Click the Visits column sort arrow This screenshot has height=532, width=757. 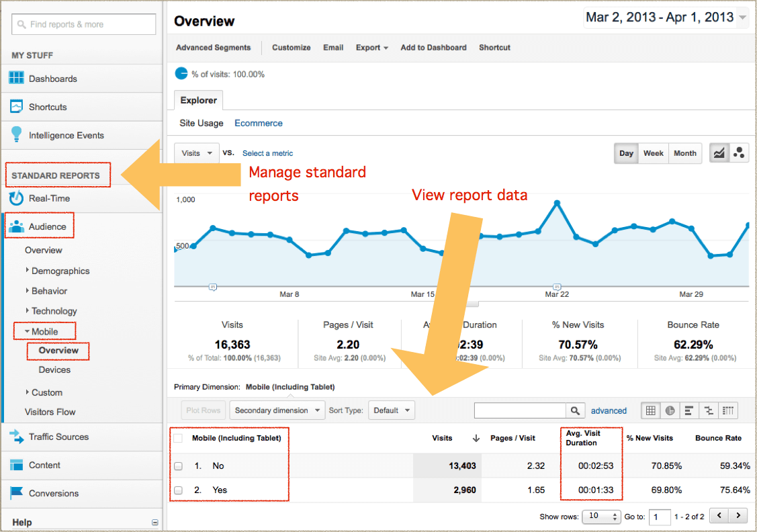[x=476, y=438]
